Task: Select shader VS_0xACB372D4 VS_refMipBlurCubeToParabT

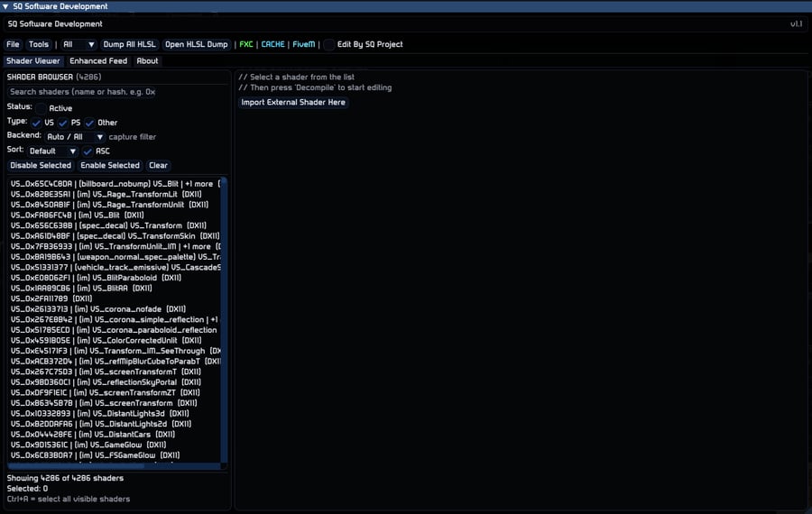Action: [x=115, y=362]
